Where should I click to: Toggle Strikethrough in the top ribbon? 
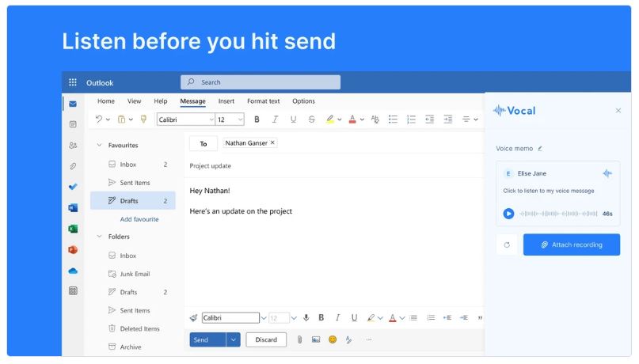coord(312,119)
